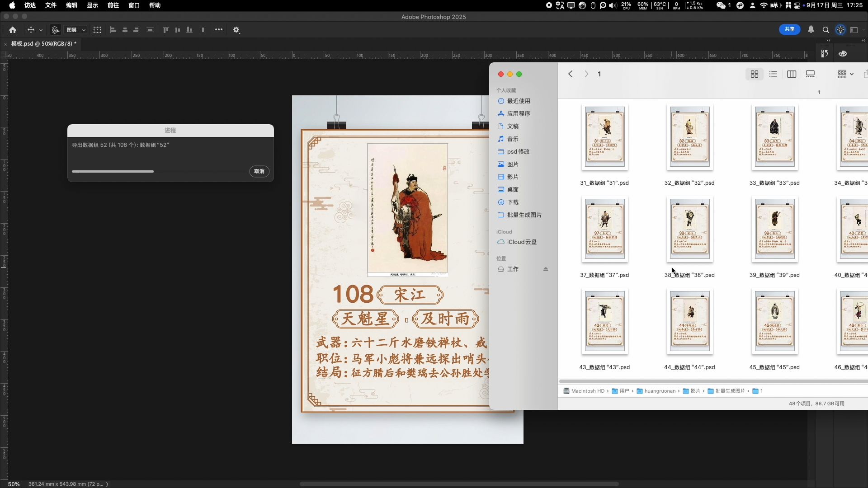
Task: Open the 文件 menu
Action: click(51, 5)
